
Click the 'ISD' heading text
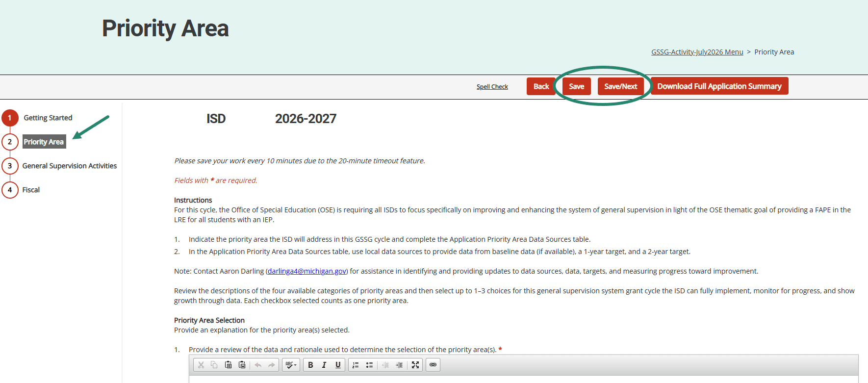click(216, 119)
